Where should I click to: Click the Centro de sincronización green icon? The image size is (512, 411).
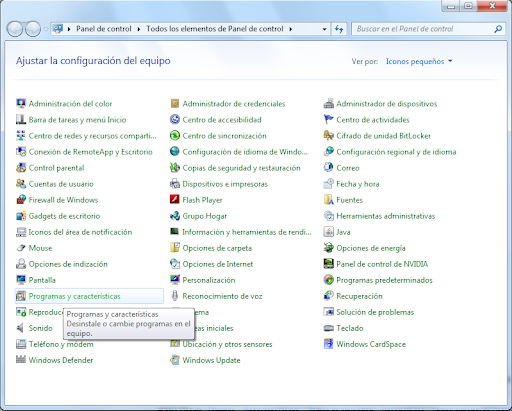(175, 136)
